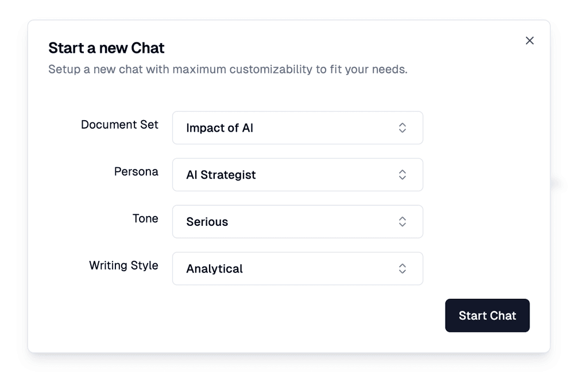
Task: Click the Document Set label
Action: coord(119,125)
